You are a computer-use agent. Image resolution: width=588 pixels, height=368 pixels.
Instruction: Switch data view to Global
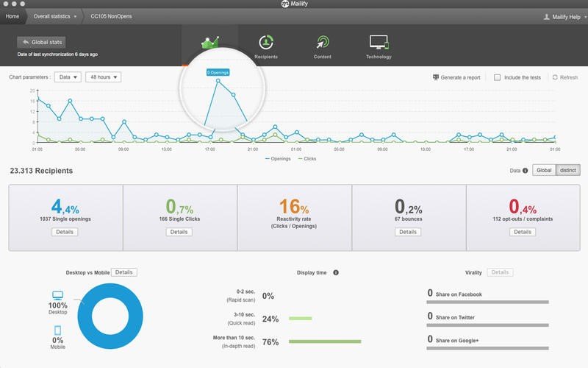pos(544,170)
